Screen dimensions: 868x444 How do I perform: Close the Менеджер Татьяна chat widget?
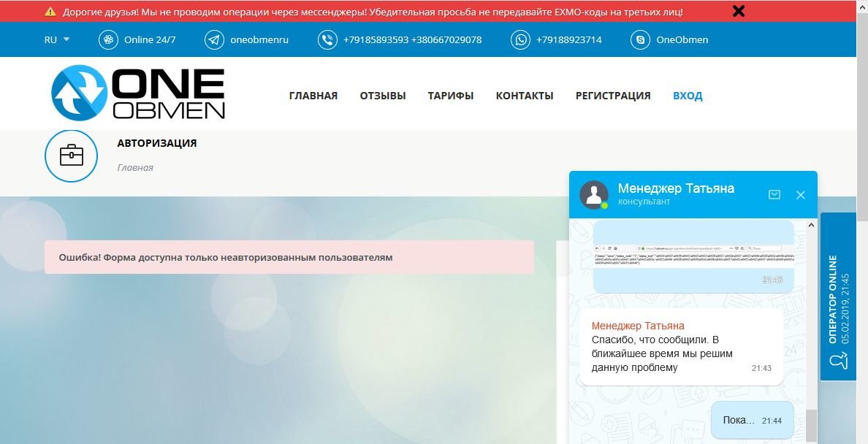801,195
